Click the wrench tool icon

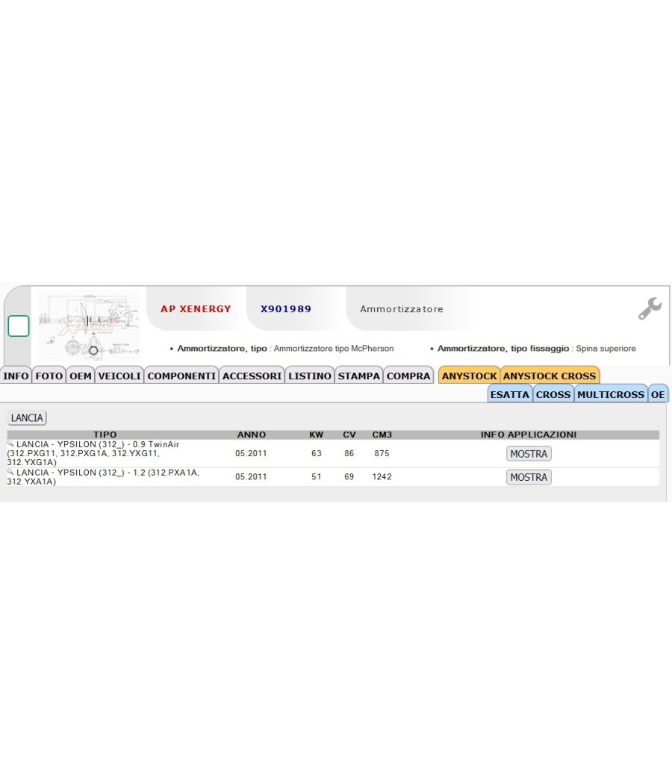coord(650,308)
